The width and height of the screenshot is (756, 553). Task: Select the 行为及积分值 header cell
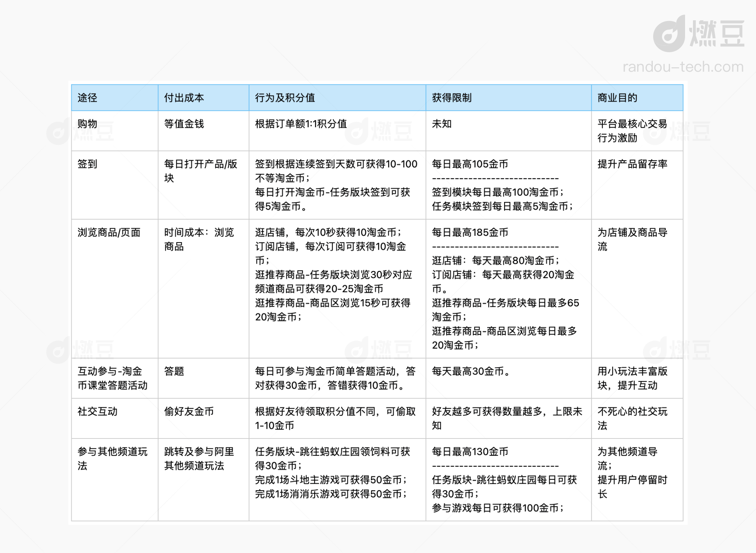[x=285, y=98]
